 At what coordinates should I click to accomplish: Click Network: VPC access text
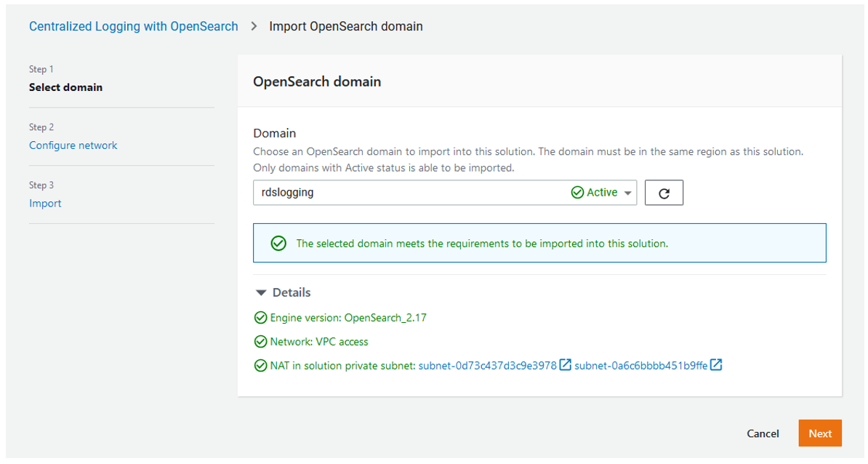click(319, 342)
